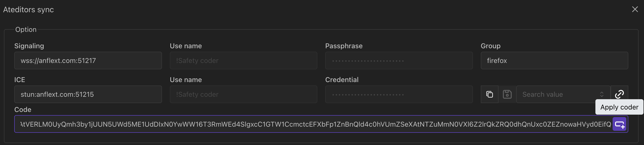This screenshot has width=644, height=145.
Task: Focus the Use name field beside ICE
Action: (x=243, y=94)
